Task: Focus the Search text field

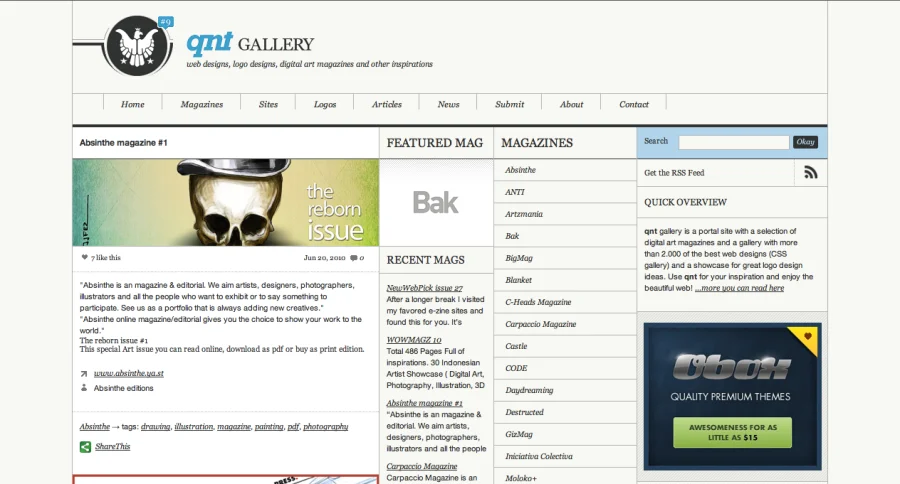Action: point(733,142)
